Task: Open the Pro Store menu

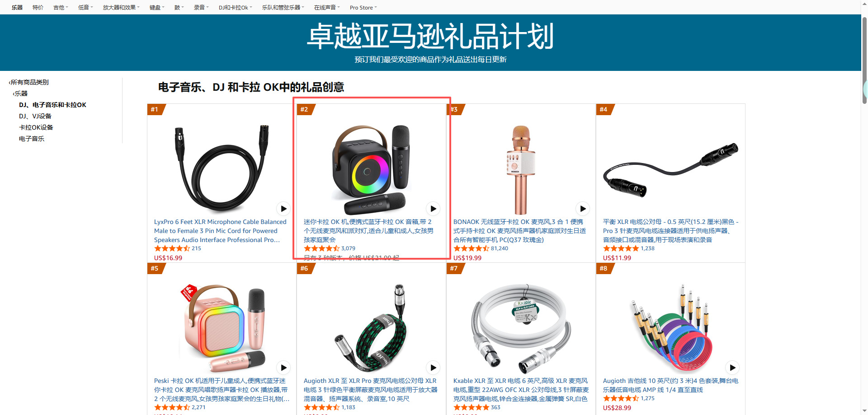Action: [x=363, y=8]
